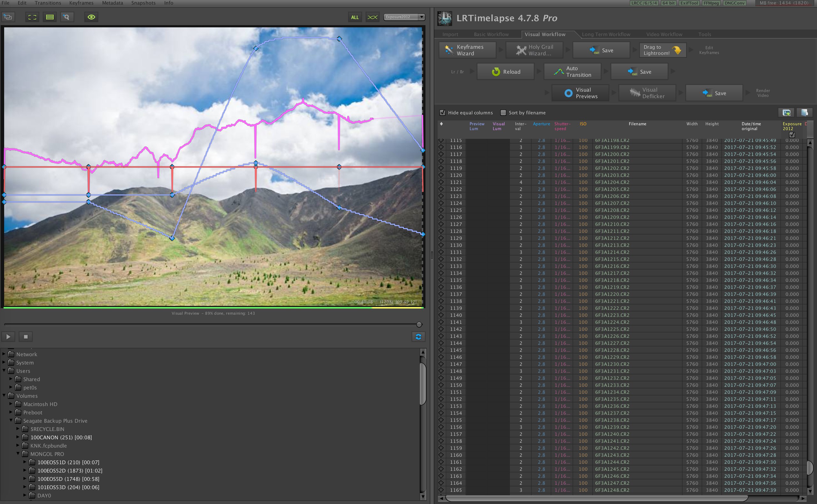Switch to the Tools tab
Image resolution: width=817 pixels, height=504 pixels.
[x=705, y=34]
